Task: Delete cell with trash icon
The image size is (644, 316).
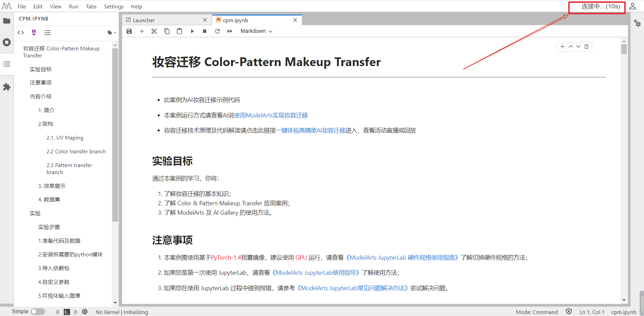Action: coord(586,47)
